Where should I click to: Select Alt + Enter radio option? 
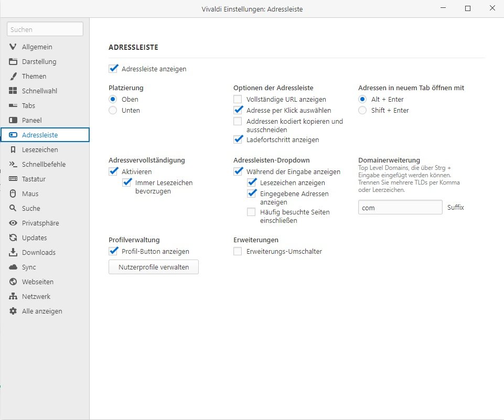(x=362, y=99)
